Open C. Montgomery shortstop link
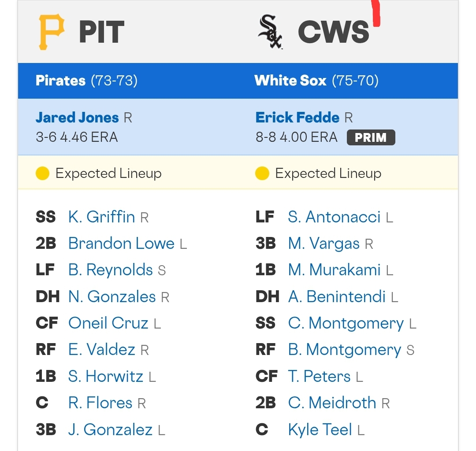476x451 pixels. tap(346, 323)
